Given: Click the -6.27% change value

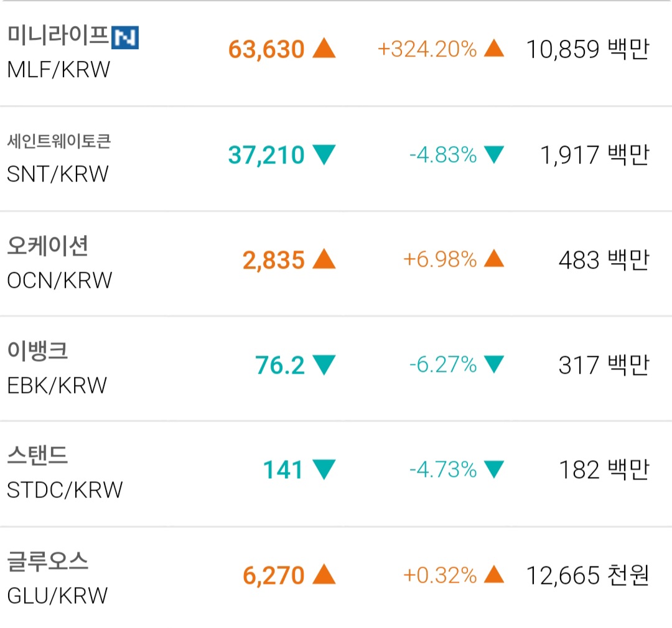Looking at the screenshot, I should [442, 364].
